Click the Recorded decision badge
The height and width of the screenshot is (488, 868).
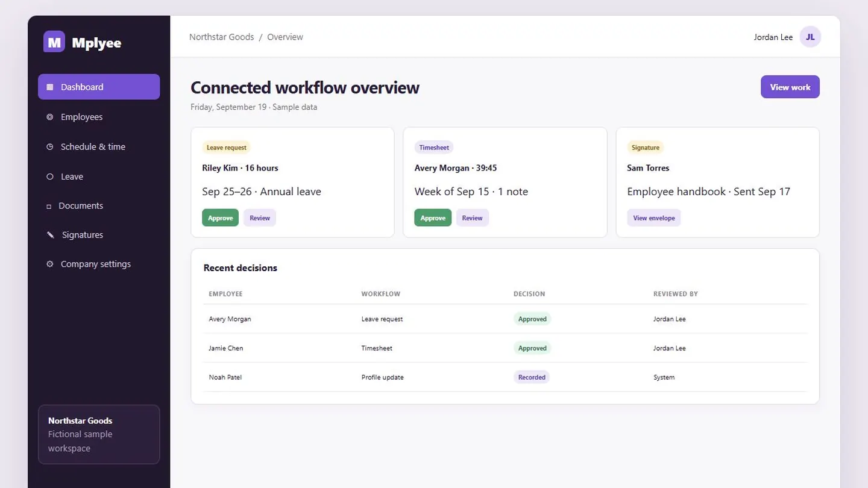pyautogui.click(x=532, y=377)
